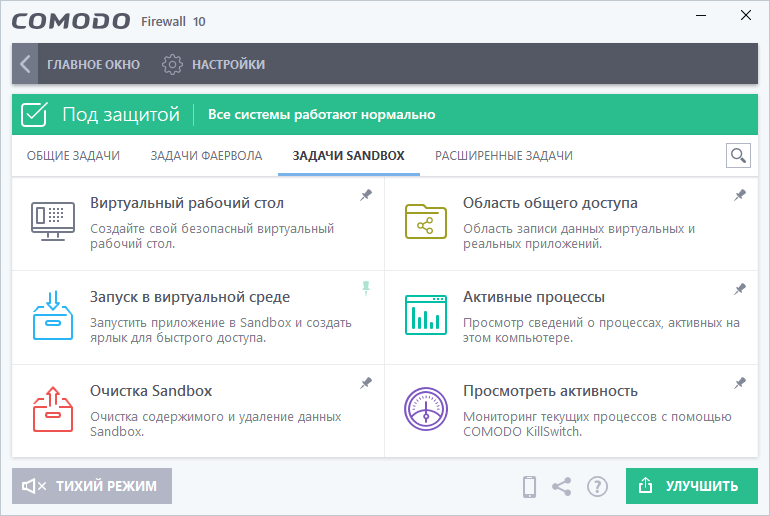Open the РАСШИРЕННЫЕ ЗАДАЧИ tab
770x516 pixels.
point(504,156)
